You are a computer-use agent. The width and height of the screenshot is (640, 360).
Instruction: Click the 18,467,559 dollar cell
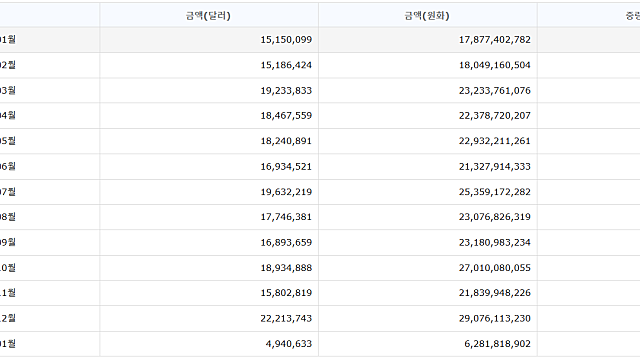209,116
